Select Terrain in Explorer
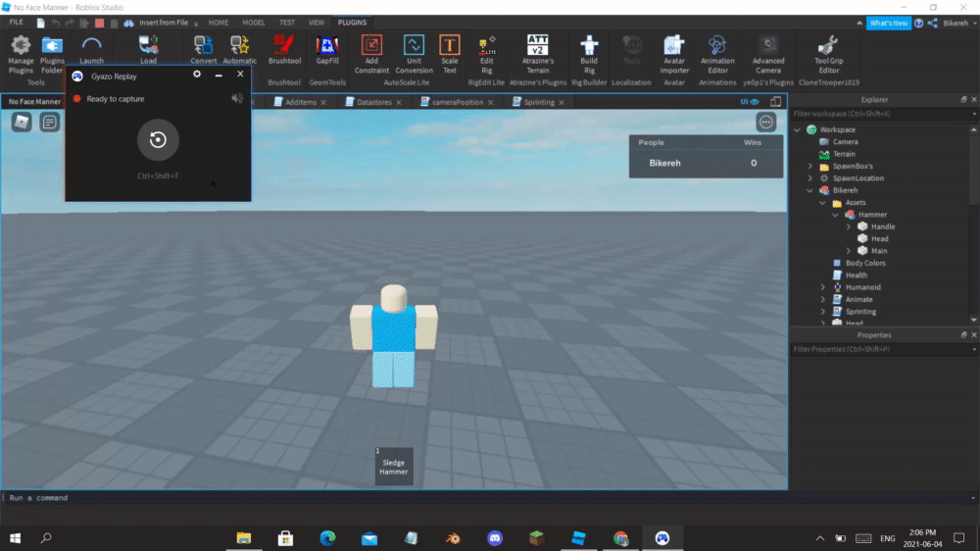Viewport: 980px width, 551px height. (x=843, y=154)
